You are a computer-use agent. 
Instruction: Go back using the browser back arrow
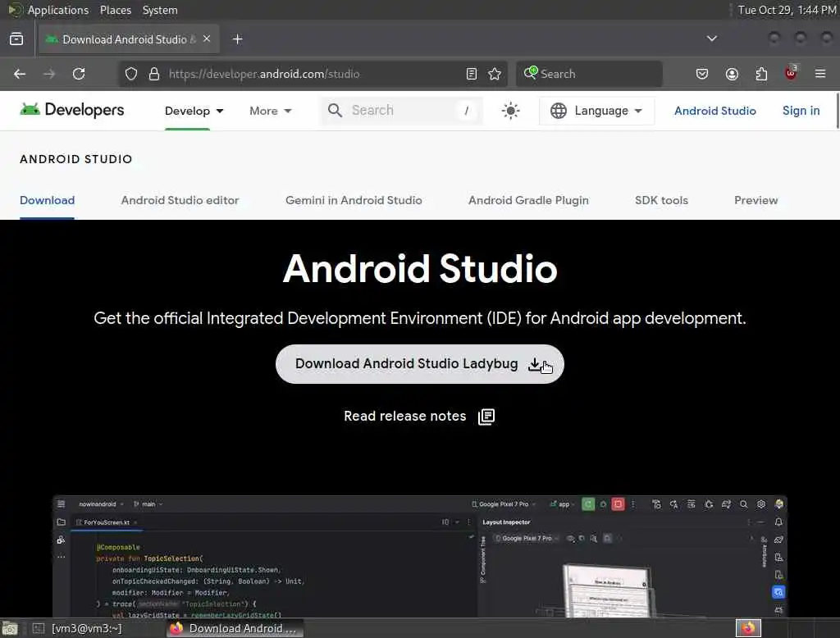click(x=20, y=74)
